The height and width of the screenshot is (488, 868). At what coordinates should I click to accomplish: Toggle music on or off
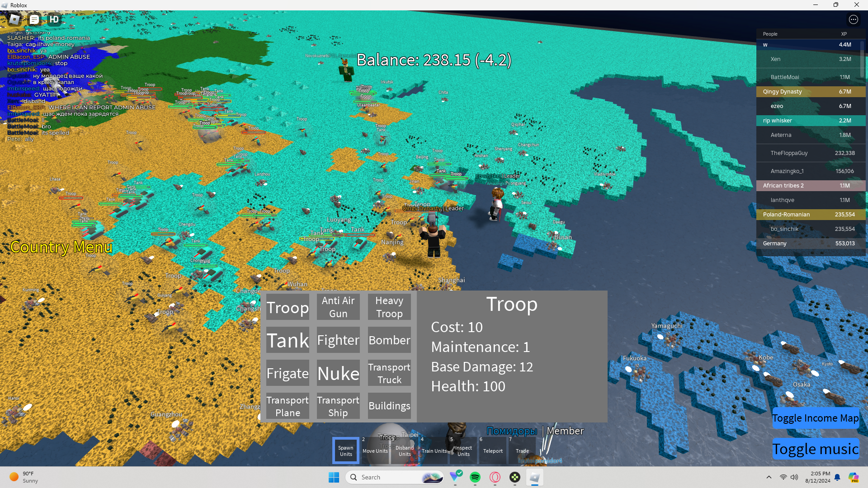(x=815, y=449)
